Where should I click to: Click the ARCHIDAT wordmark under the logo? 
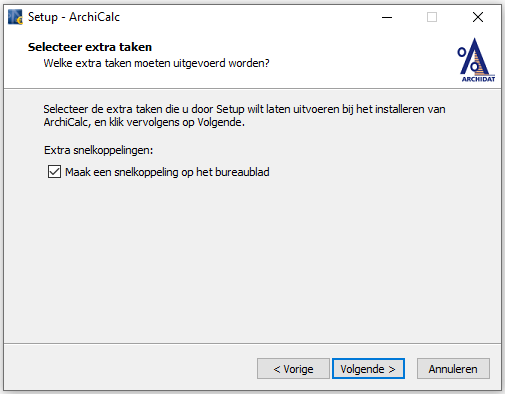click(478, 79)
